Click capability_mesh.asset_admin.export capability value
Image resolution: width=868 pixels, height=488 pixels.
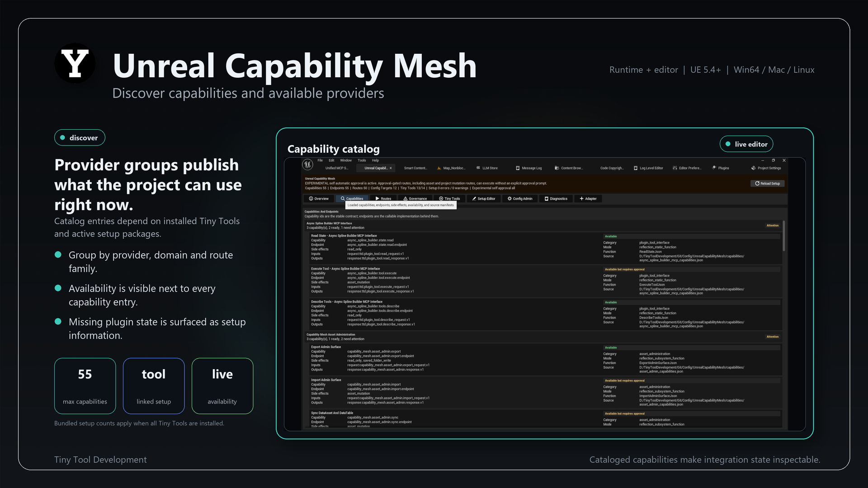click(x=374, y=352)
